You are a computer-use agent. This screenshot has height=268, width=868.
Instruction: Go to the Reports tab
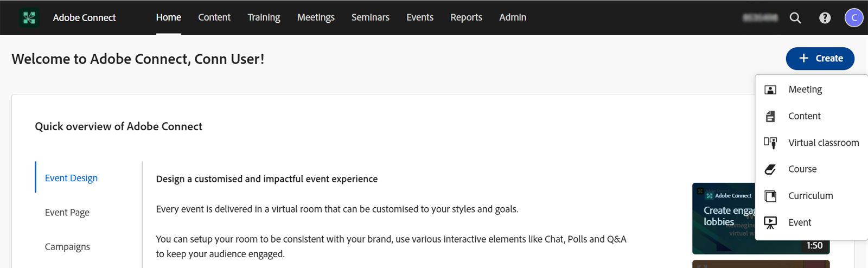(x=466, y=17)
